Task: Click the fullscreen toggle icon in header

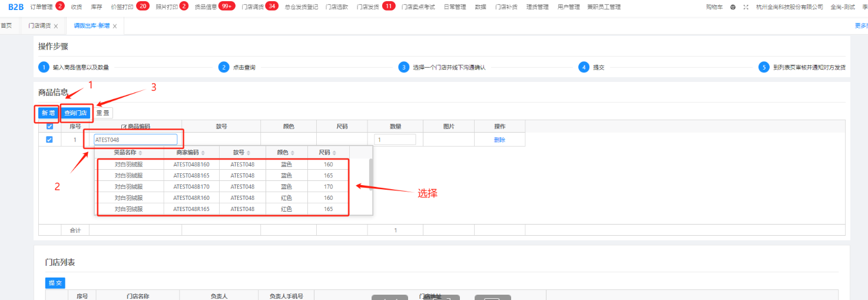Action: pyautogui.click(x=746, y=7)
